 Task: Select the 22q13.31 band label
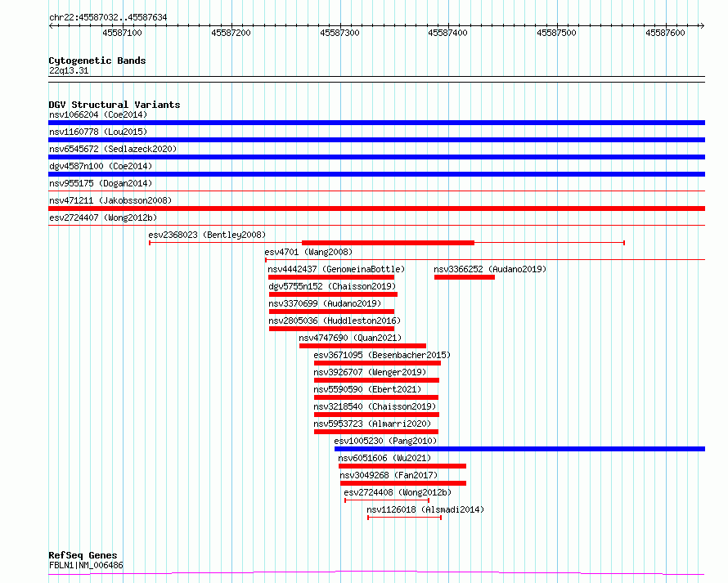click(x=69, y=70)
